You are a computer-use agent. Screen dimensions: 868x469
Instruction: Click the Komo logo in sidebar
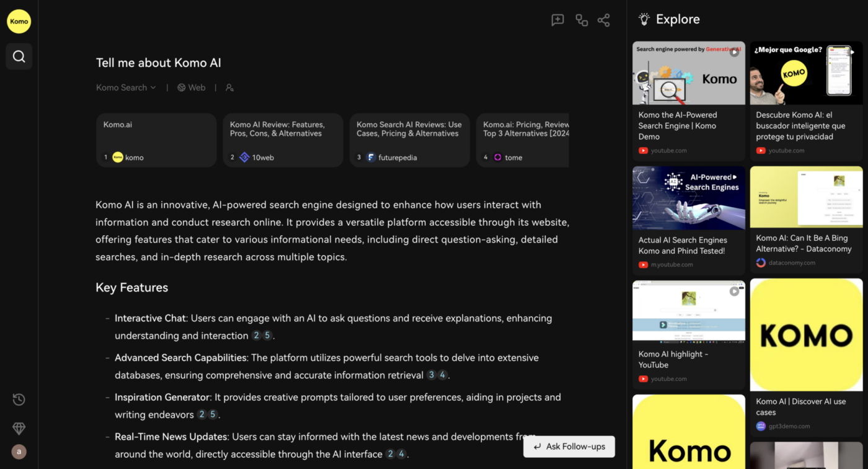[x=19, y=21]
